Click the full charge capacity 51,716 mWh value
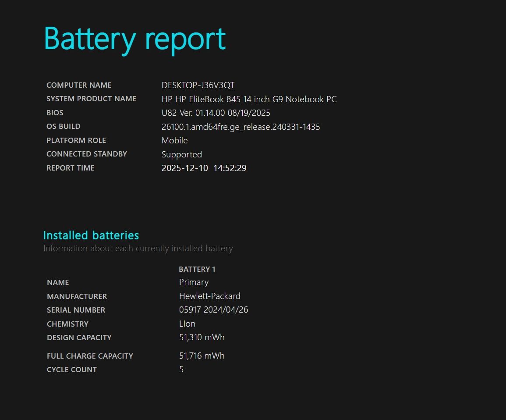Screen dimensions: 506x420 [202, 356]
